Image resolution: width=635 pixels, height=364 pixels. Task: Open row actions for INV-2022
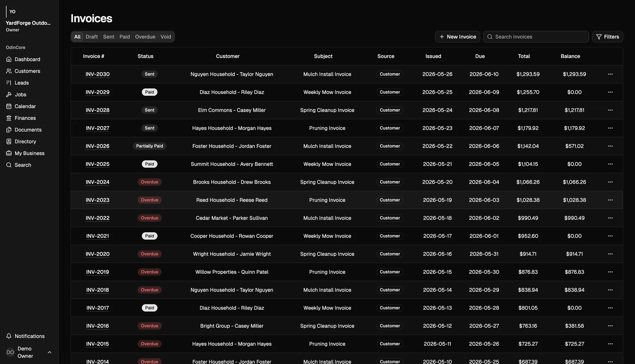click(610, 218)
